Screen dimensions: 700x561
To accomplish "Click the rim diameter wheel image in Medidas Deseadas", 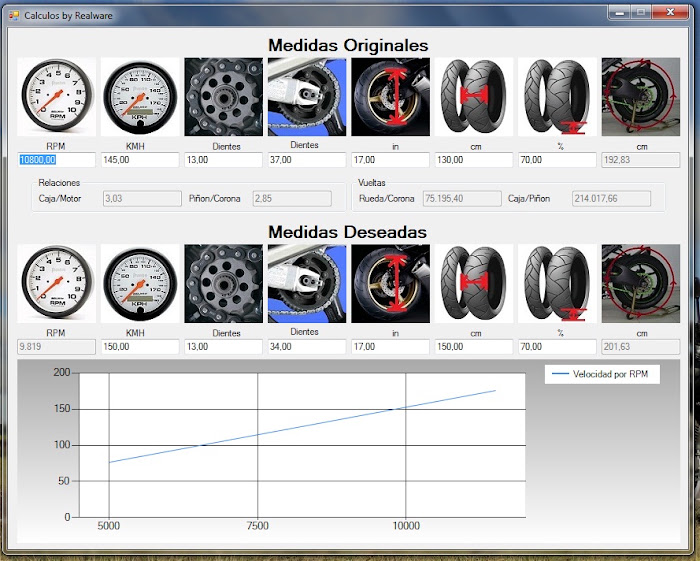I will click(390, 283).
